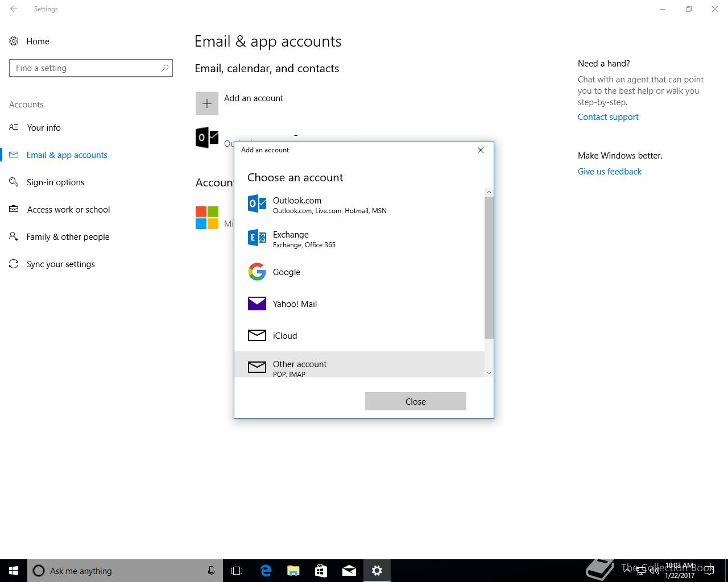Viewport: 728px width, 582px height.
Task: Open the Give us feedback link
Action: (x=610, y=172)
